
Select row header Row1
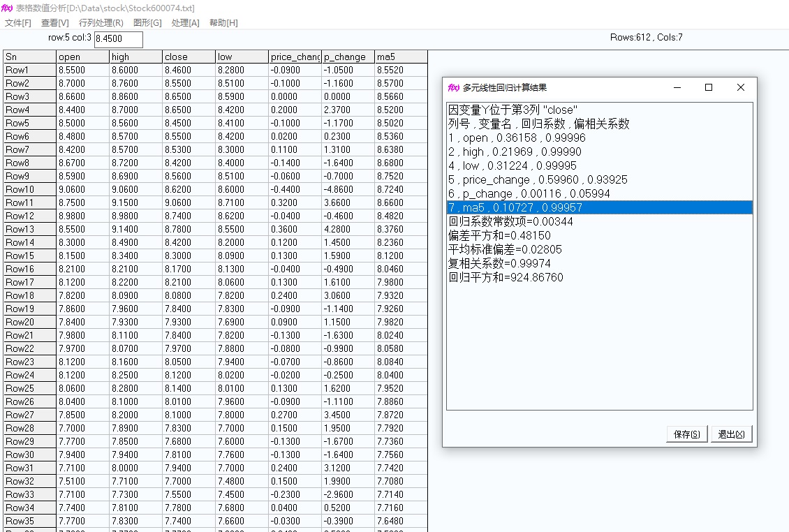coord(30,70)
